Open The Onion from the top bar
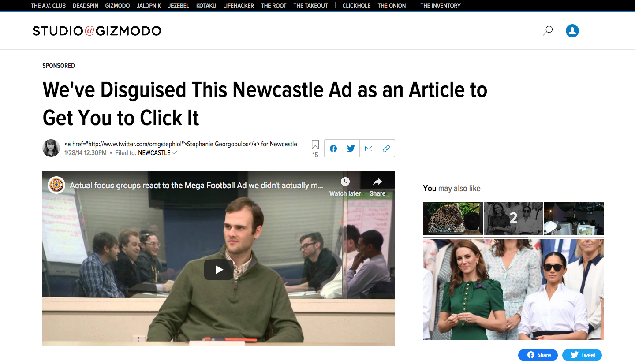 [x=392, y=6]
